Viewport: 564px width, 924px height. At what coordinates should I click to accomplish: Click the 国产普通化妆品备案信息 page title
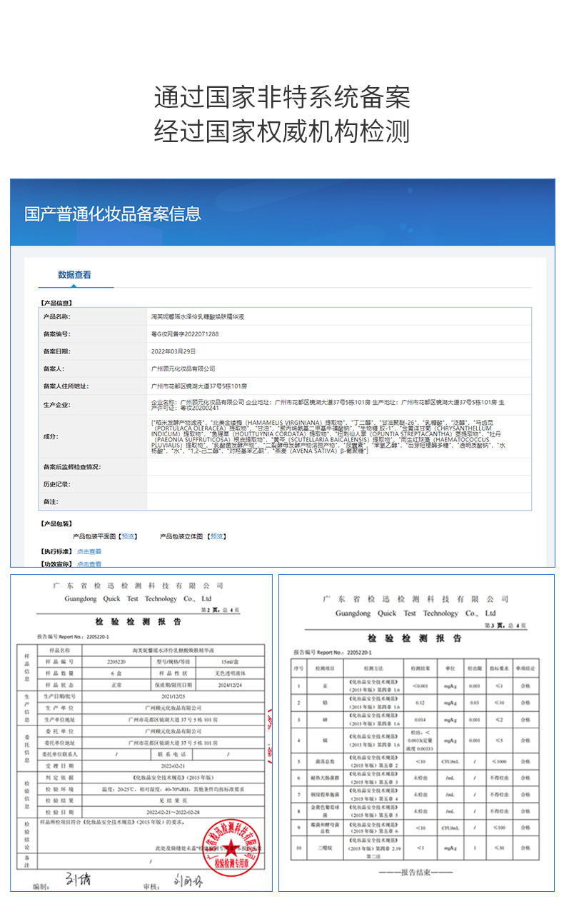coord(113,214)
